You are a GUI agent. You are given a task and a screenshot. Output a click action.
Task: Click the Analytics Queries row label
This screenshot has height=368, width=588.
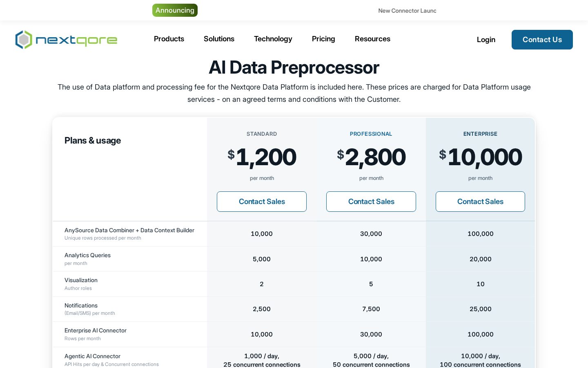point(87,255)
